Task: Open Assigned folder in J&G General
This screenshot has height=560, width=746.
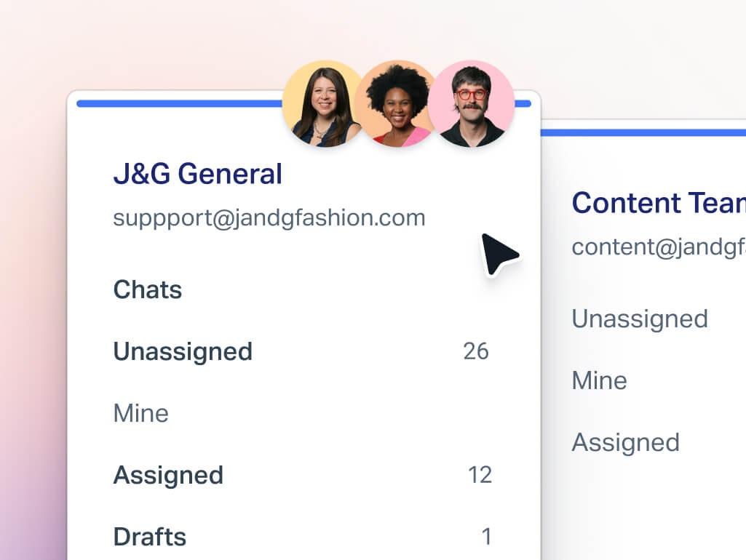Action: (168, 475)
